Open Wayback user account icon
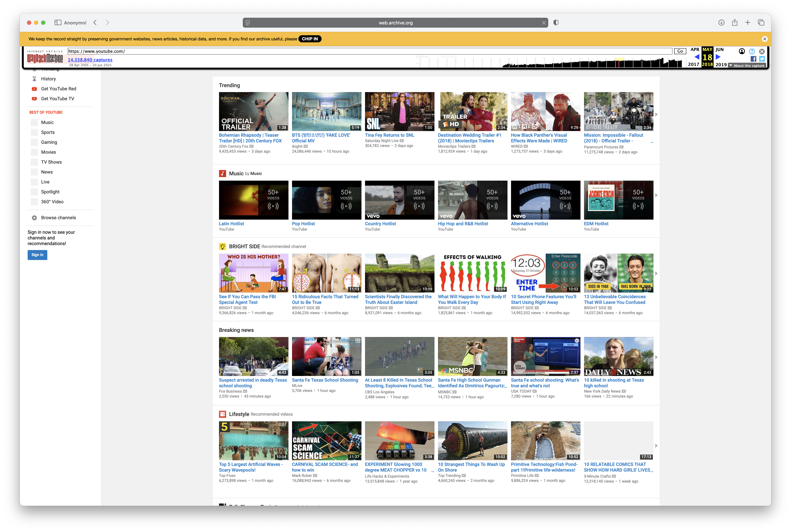The width and height of the screenshot is (791, 532). tap(741, 51)
